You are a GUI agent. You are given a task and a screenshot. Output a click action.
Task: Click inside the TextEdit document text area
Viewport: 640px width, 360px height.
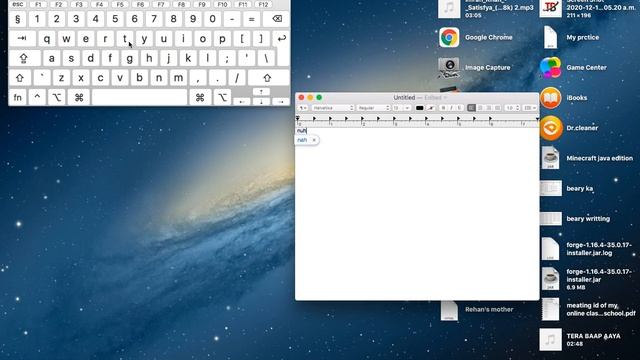click(x=417, y=213)
